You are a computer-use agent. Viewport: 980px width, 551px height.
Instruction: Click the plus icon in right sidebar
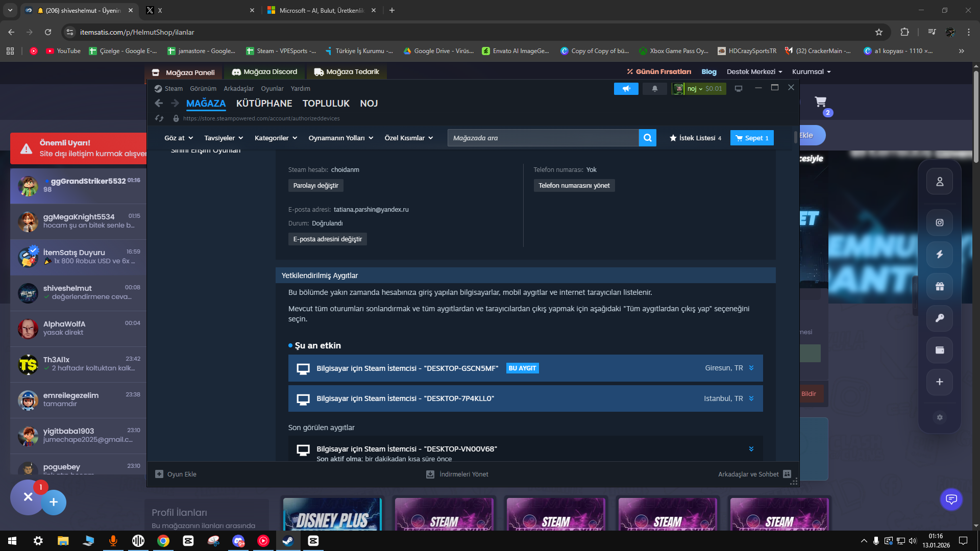940,382
